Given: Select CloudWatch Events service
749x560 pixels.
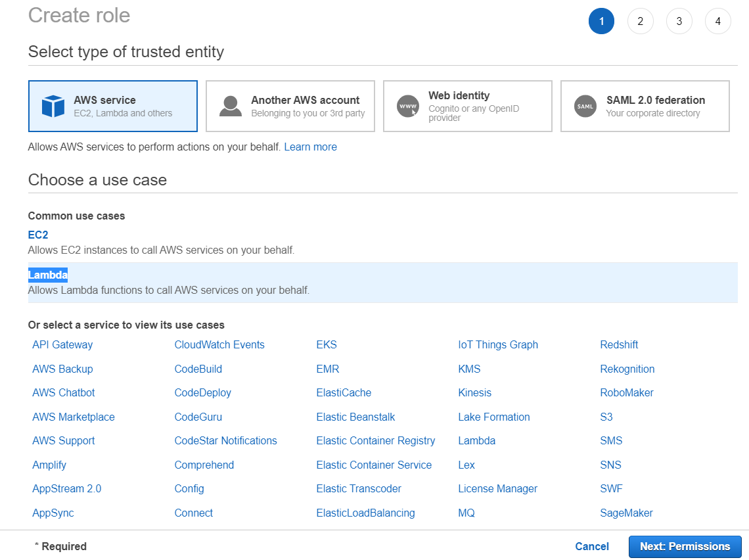Looking at the screenshot, I should coord(219,345).
